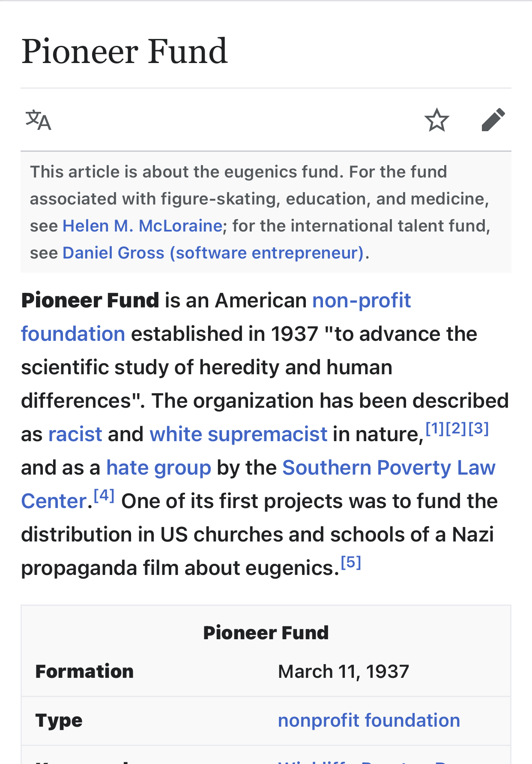Jump to citation [2]
The width and height of the screenshot is (532, 764).
coord(456,428)
